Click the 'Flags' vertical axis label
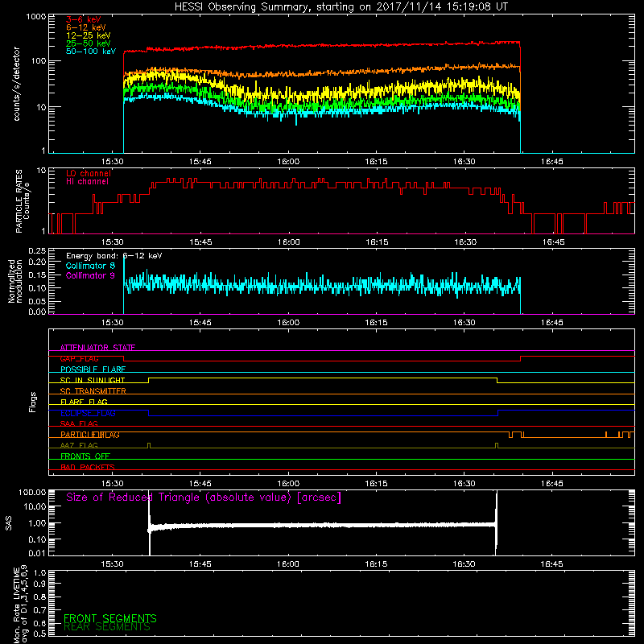This screenshot has height=644, width=644. [x=33, y=402]
